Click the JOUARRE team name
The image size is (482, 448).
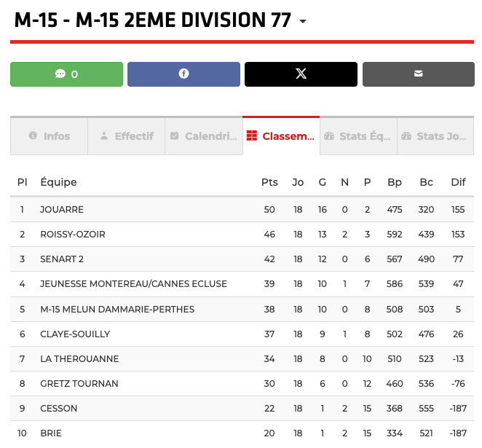pos(62,210)
